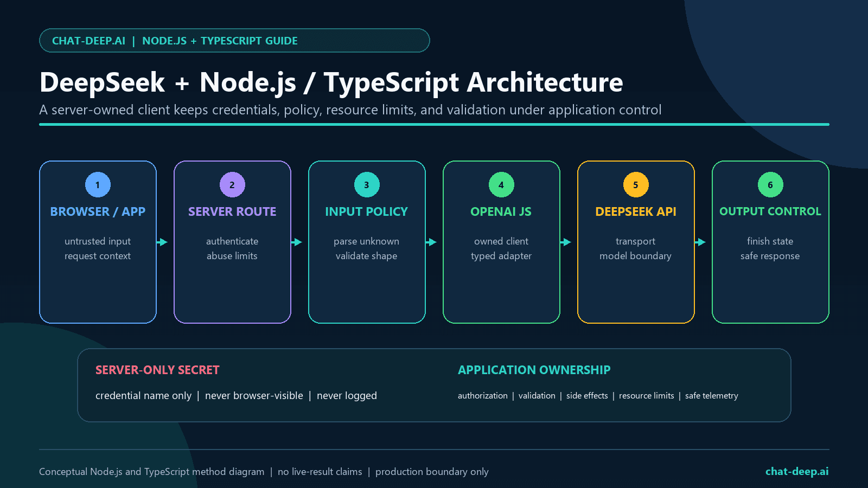
Task: Click the purple step 2 circle
Action: point(232,185)
